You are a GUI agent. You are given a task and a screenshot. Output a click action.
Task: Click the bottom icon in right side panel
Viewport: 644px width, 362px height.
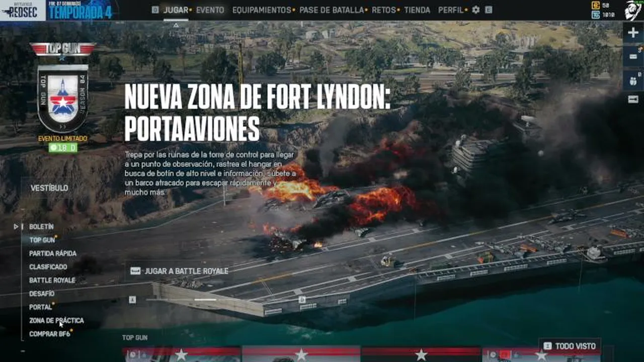point(633,100)
